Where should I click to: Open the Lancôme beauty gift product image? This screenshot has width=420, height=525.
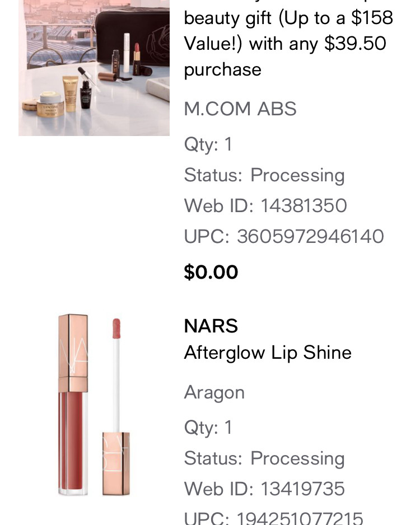coord(94,67)
